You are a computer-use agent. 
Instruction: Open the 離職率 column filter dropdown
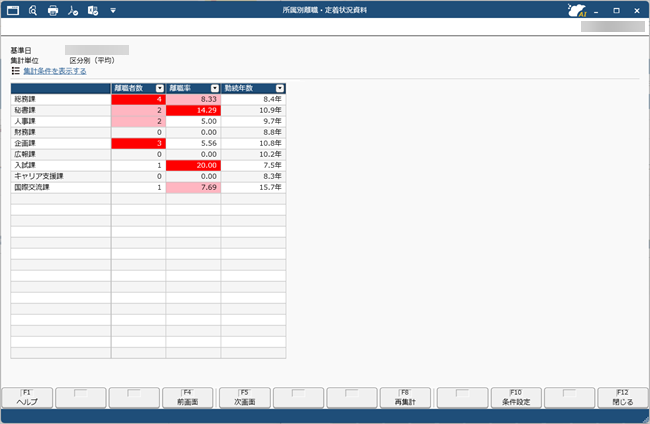[x=215, y=88]
